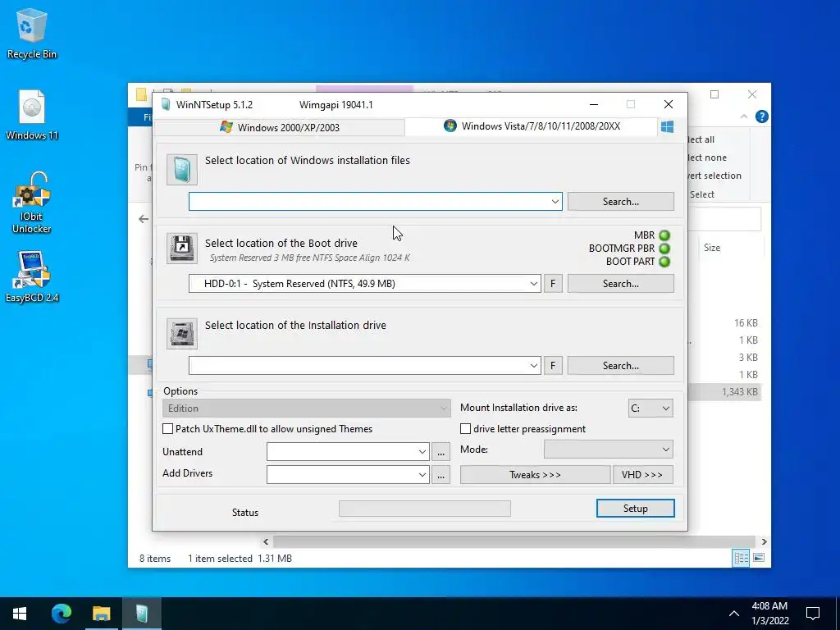Screen dimensions: 840x630
Task: Click the WinNTSetup taskbar icon
Action: pyautogui.click(x=141, y=614)
